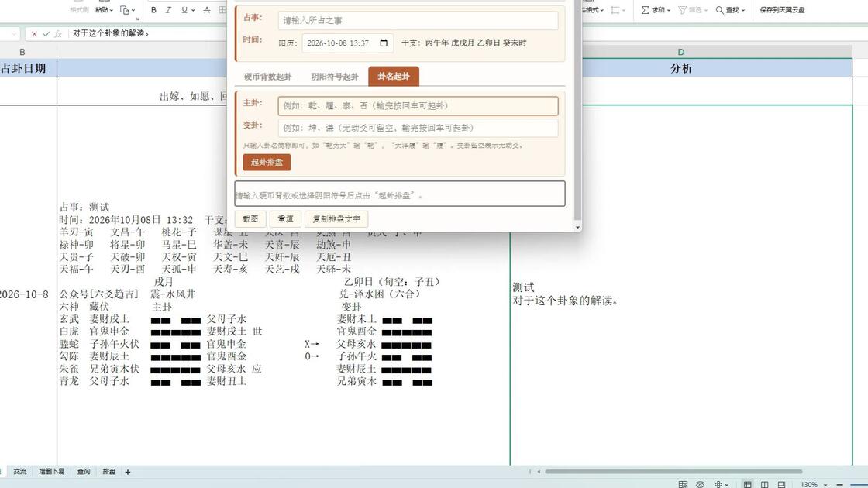Click the dialog scrollbar down arrow
The image size is (868, 488).
click(x=577, y=227)
